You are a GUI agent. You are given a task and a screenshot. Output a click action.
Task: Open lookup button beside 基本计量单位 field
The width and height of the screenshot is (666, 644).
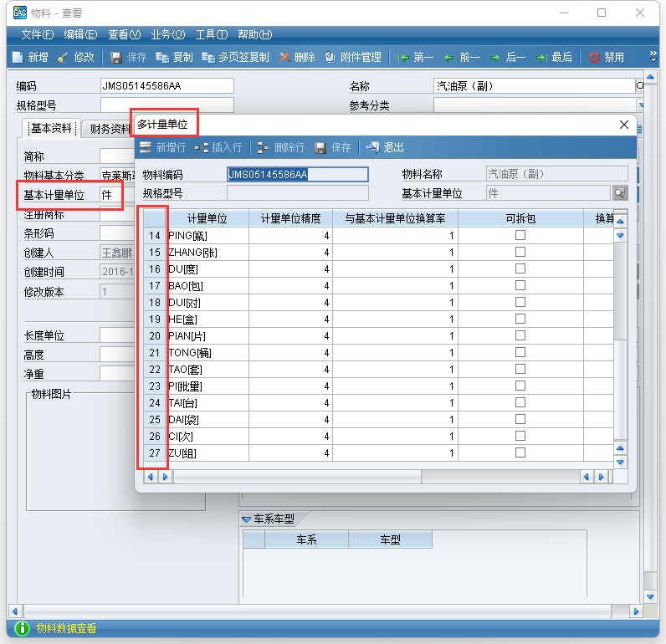(x=619, y=192)
